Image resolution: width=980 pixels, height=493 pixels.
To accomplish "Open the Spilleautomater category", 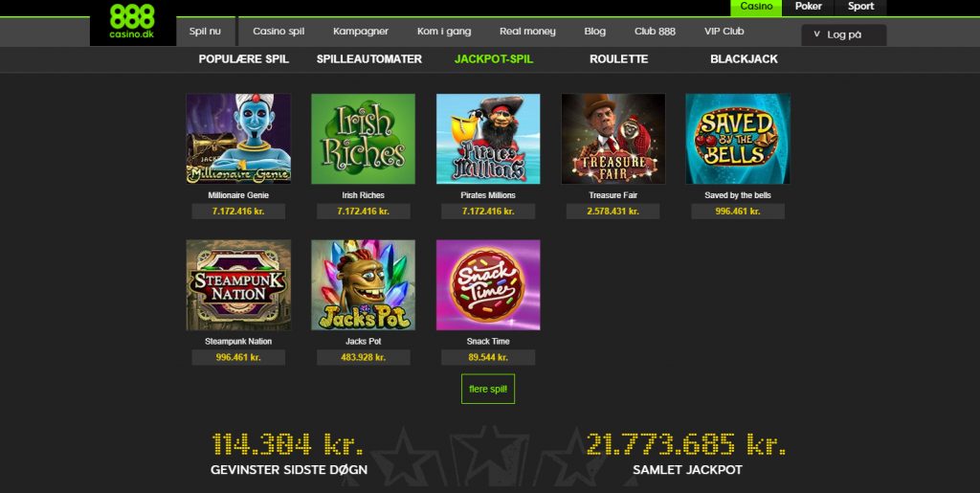I will pos(368,58).
